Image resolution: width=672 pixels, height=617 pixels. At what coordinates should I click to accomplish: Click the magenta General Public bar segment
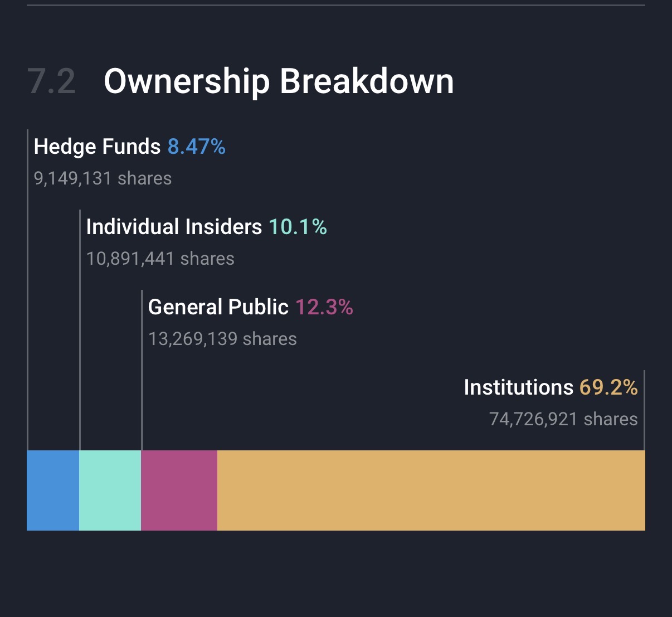(x=179, y=490)
